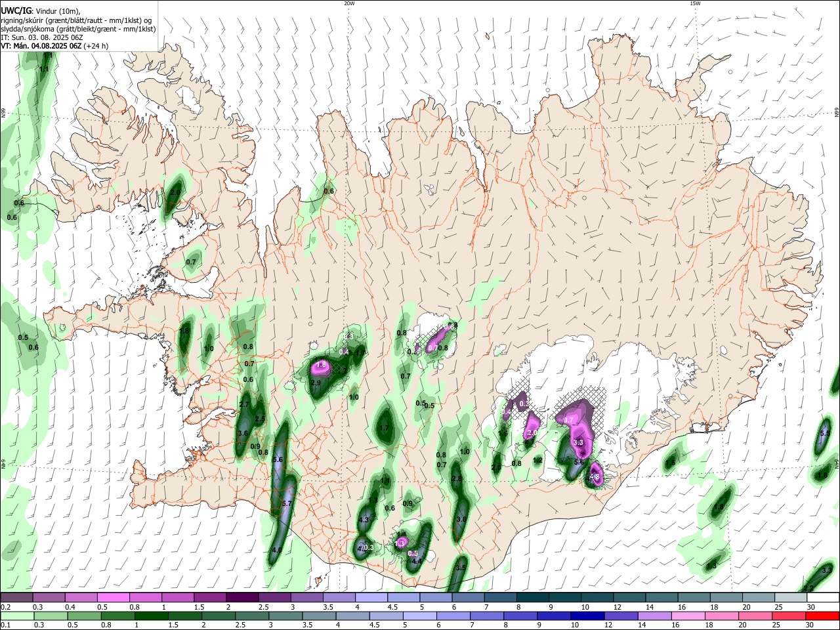Select bright pink swatch between 0.5 and 0.8, top scale
This screenshot has height=630, width=840.
pyautogui.click(x=113, y=597)
